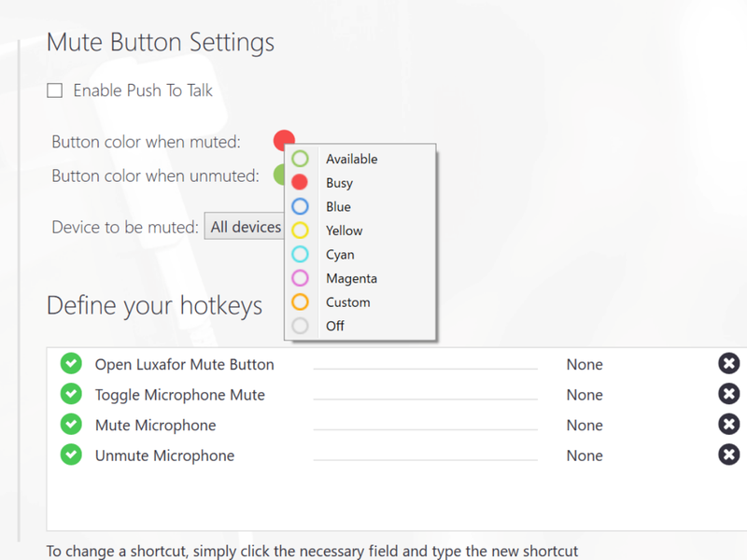Select the Open Luxafor Mute Button label
This screenshot has width=747, height=560.
(x=184, y=364)
